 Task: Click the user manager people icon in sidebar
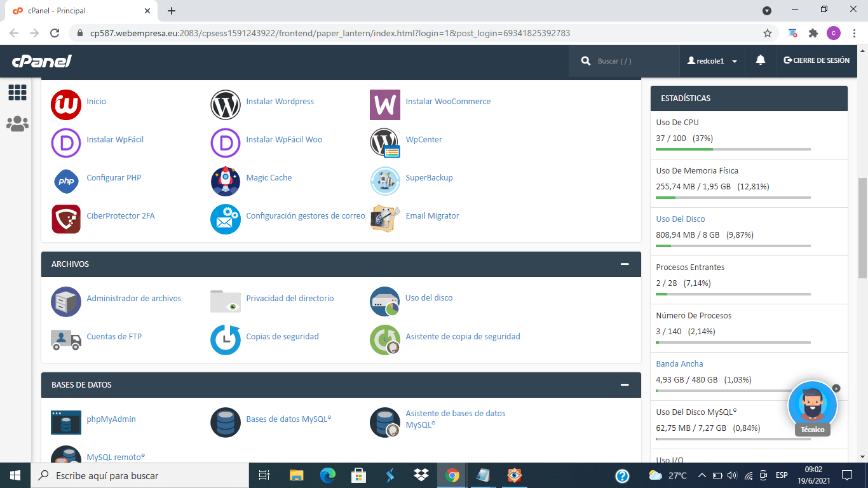tap(17, 124)
